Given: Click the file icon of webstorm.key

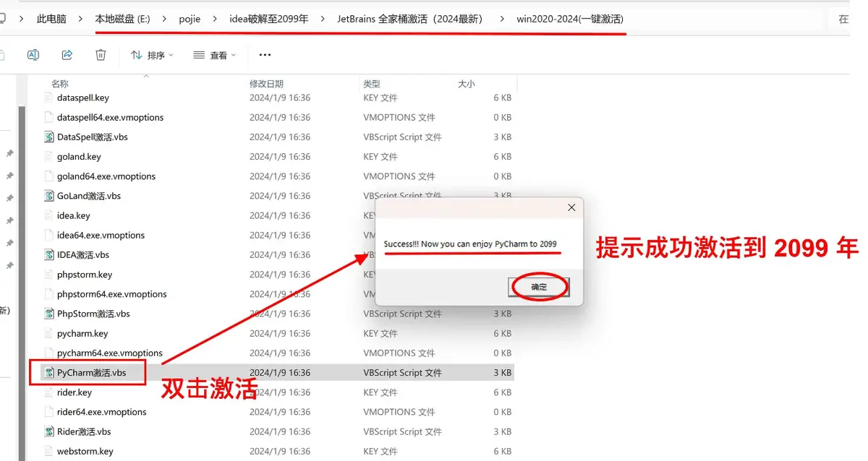Looking at the screenshot, I should [49, 451].
